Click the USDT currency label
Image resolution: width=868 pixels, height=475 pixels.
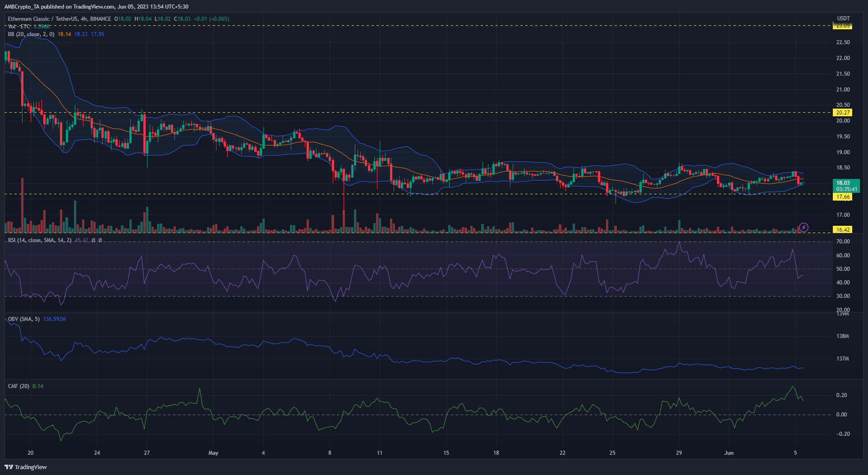(x=843, y=18)
